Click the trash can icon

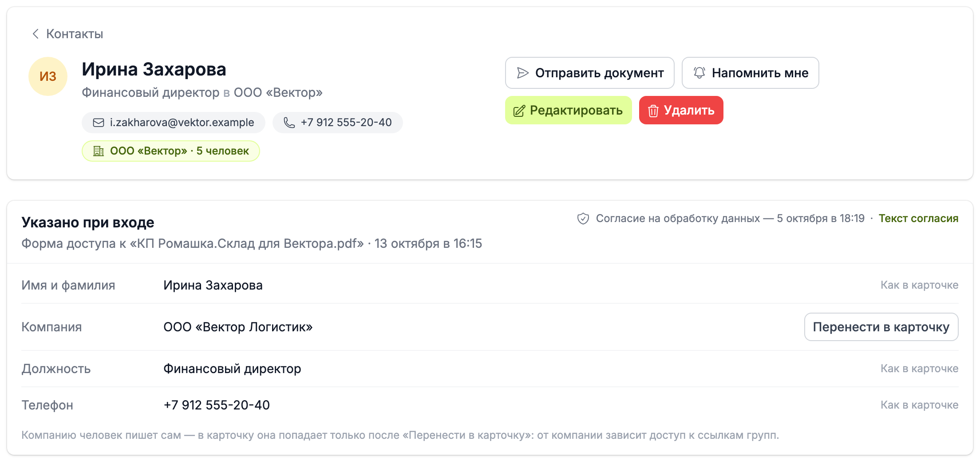pyautogui.click(x=653, y=111)
